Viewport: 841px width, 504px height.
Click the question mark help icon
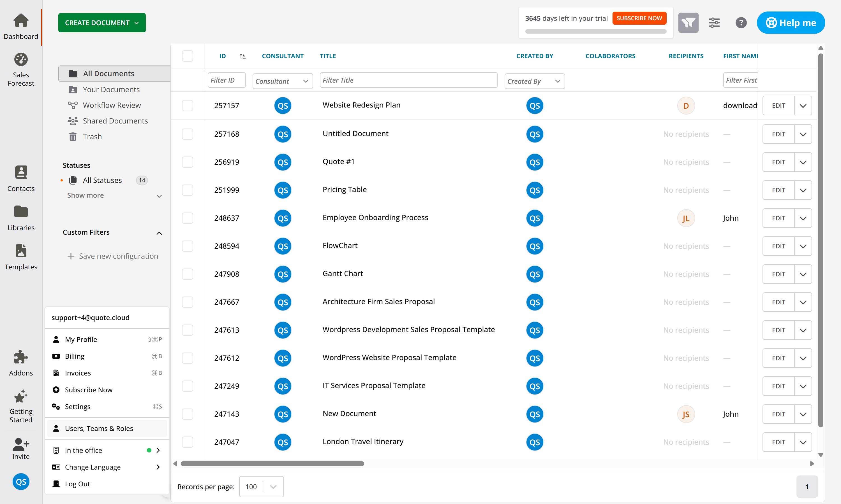click(741, 23)
